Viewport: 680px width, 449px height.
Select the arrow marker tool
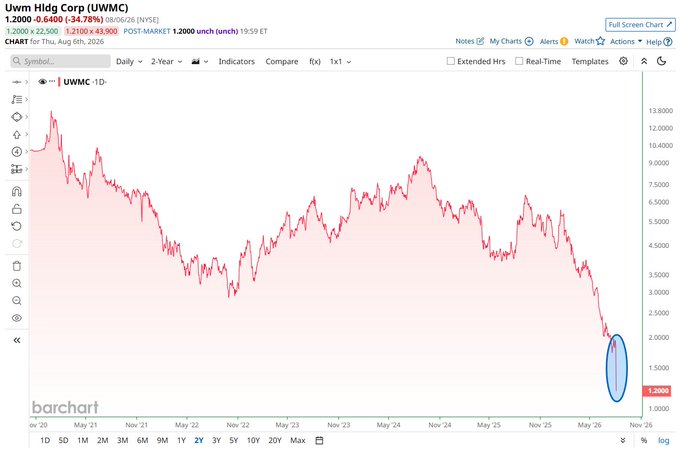[x=17, y=134]
